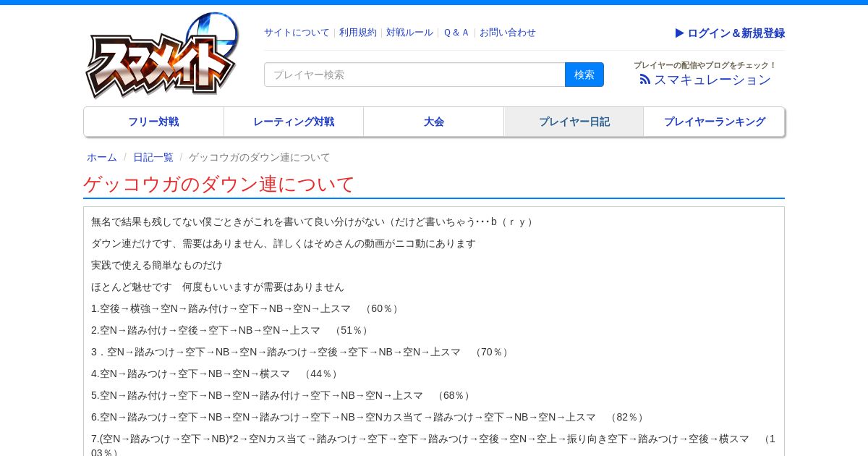Viewport: 868px width, 456px height.
Task: Go to 日記一覧 breadcrumb link
Action: tap(153, 157)
